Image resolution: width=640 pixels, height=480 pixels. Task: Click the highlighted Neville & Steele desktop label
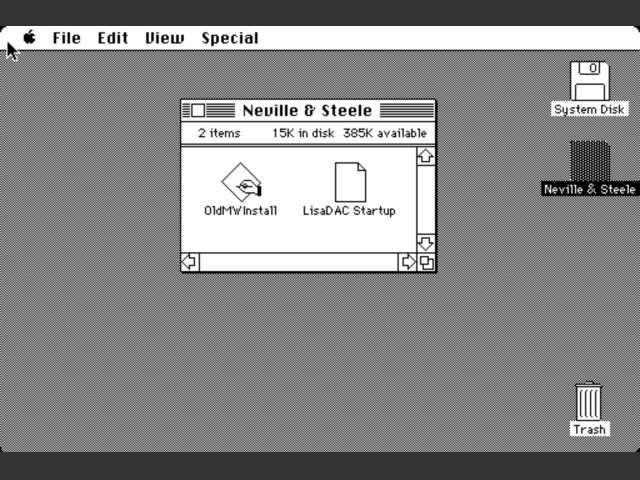coord(589,189)
